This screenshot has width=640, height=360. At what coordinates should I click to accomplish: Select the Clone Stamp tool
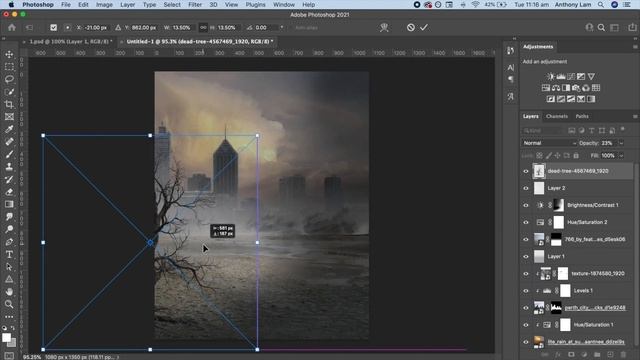(9, 167)
